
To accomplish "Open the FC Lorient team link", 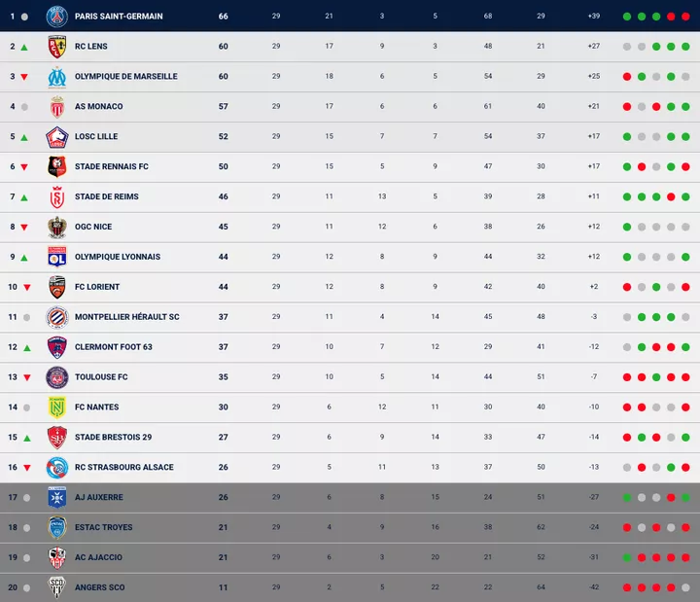I will pyautogui.click(x=97, y=287).
